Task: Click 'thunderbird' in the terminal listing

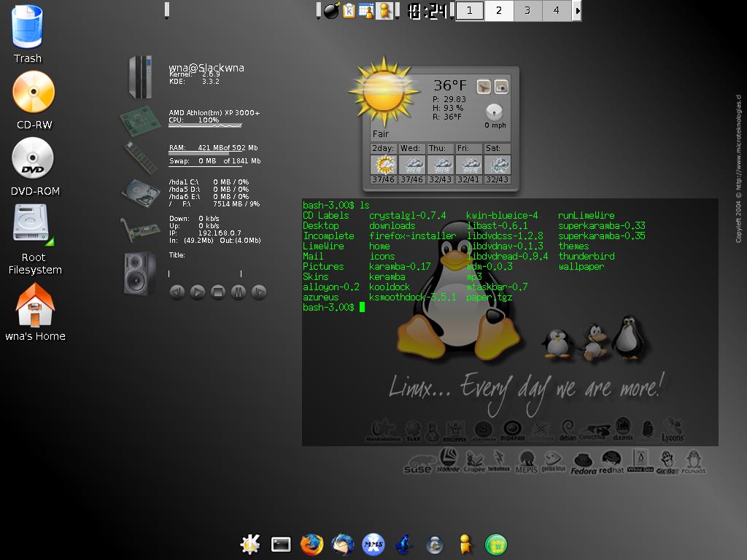Action: click(x=587, y=256)
